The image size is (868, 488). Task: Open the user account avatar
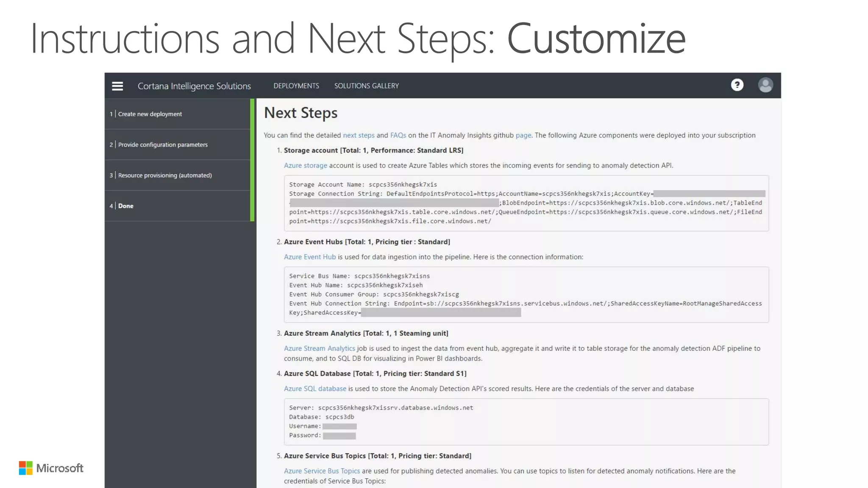[765, 85]
